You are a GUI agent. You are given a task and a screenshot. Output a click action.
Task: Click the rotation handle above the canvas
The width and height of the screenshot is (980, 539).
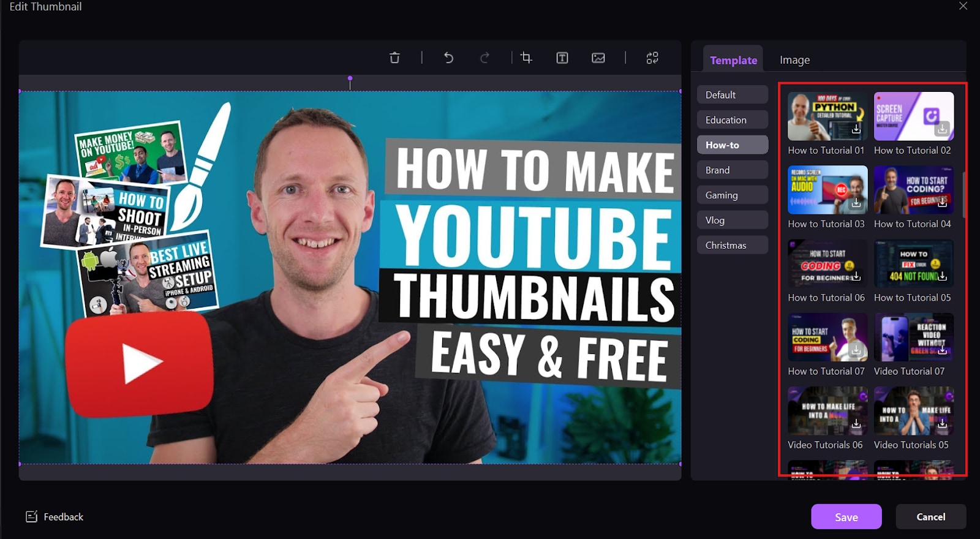350,78
